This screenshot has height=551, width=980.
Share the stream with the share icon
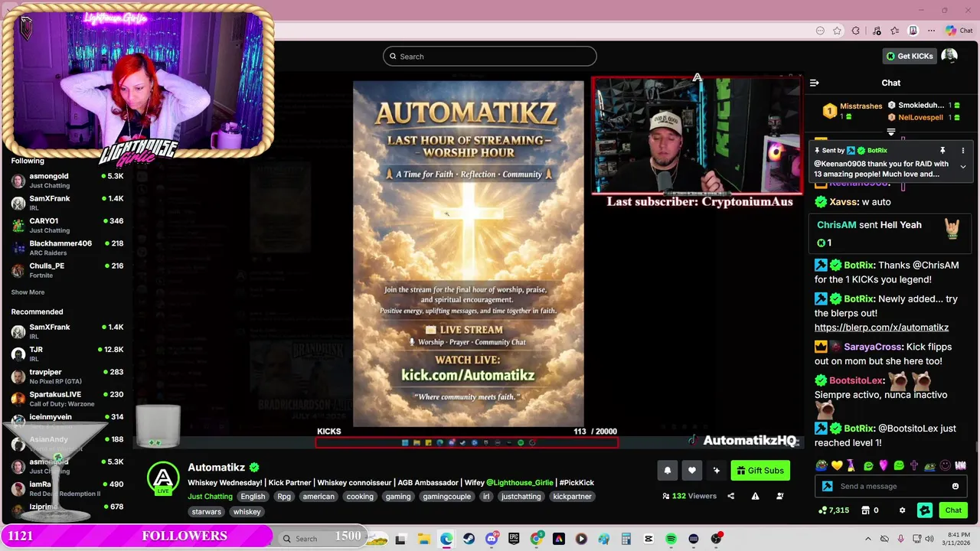tap(730, 496)
